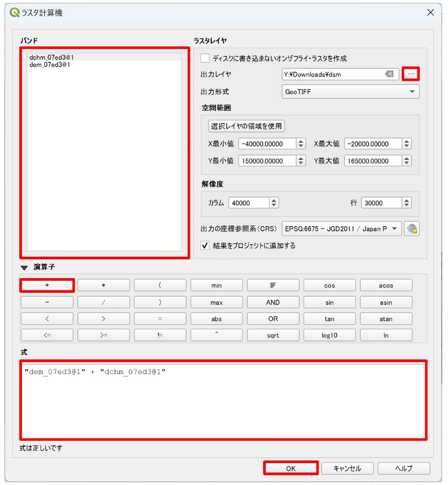Increase カラム columns with up arrow
Viewport: 448px width, 485px height.
[274, 200]
